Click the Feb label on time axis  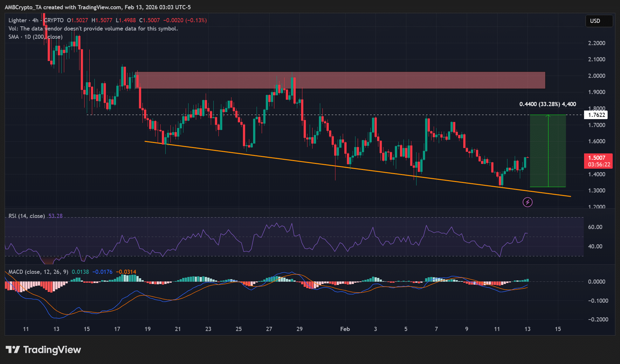[345, 329]
